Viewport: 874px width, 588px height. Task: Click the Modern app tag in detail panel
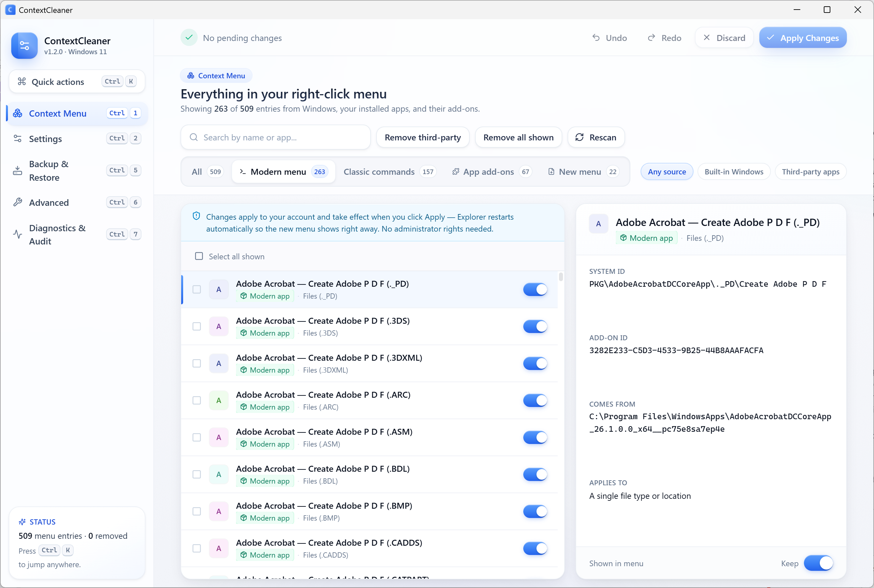[646, 238]
